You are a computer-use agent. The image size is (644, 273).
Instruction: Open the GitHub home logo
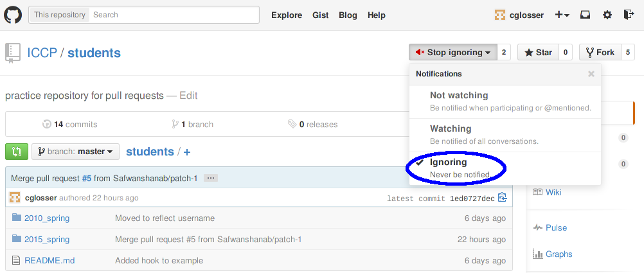click(13, 15)
